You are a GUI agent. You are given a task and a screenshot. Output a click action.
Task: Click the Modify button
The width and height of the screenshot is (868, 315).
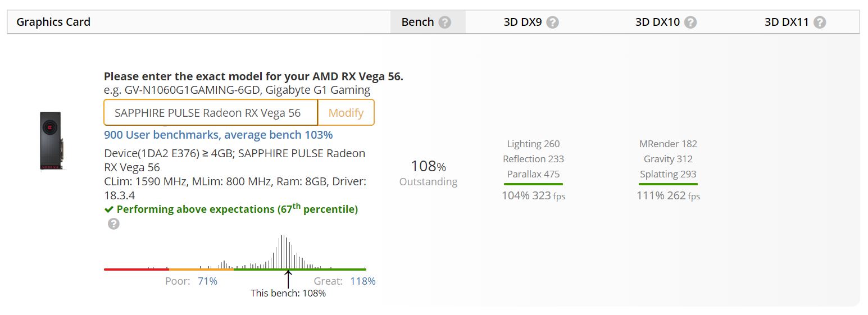pyautogui.click(x=346, y=113)
